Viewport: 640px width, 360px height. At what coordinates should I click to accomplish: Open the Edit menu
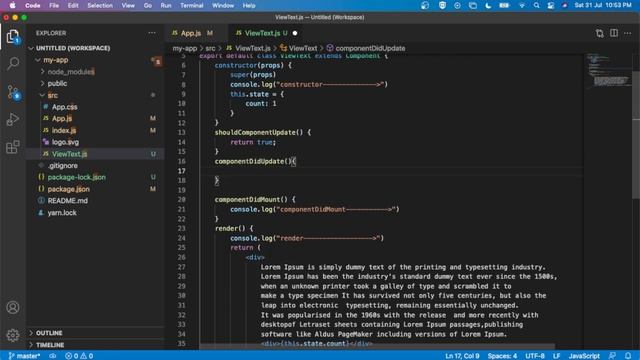click(x=73, y=5)
